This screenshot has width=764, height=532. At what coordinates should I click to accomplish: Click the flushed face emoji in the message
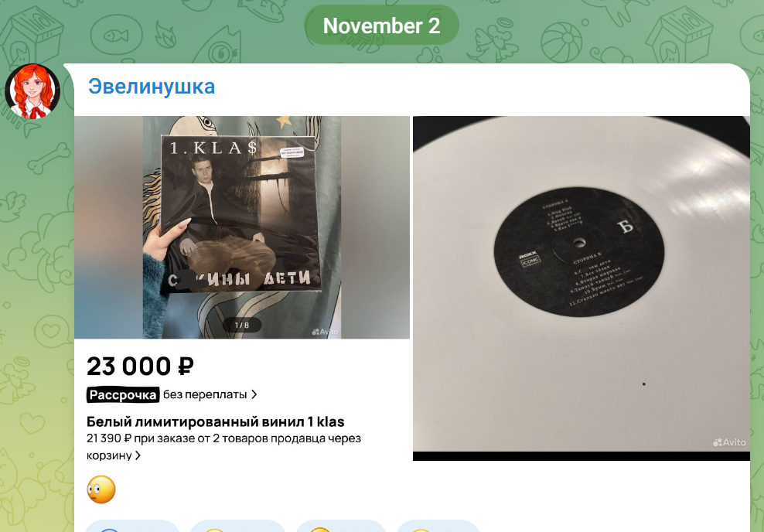point(101,489)
